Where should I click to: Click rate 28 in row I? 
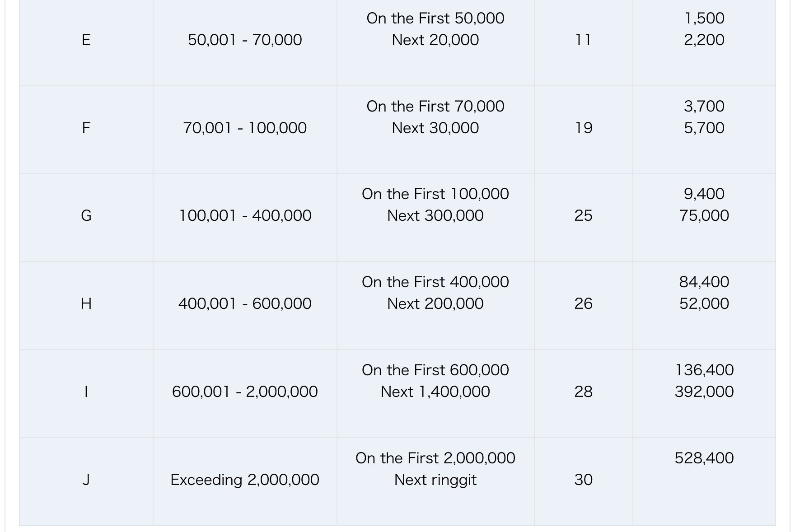pos(583,392)
